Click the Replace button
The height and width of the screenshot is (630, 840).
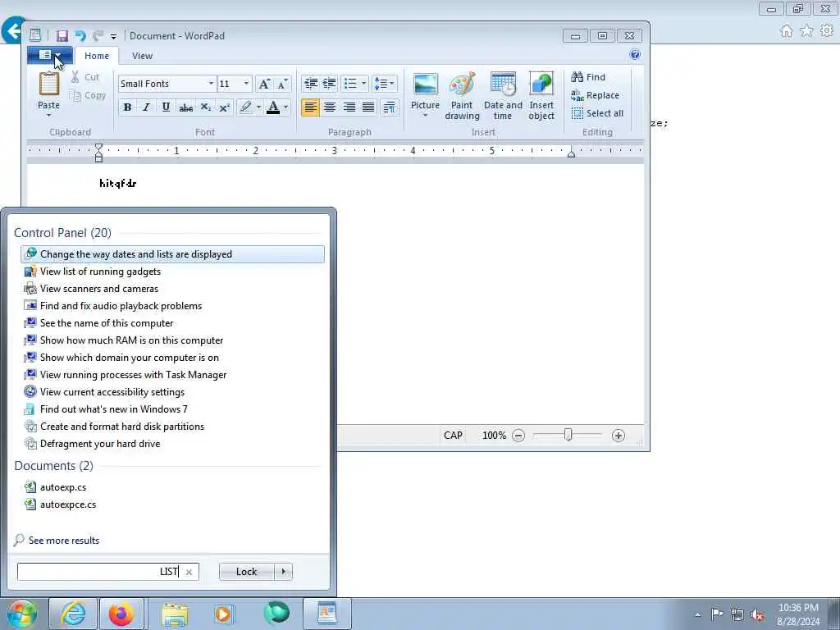pos(596,95)
